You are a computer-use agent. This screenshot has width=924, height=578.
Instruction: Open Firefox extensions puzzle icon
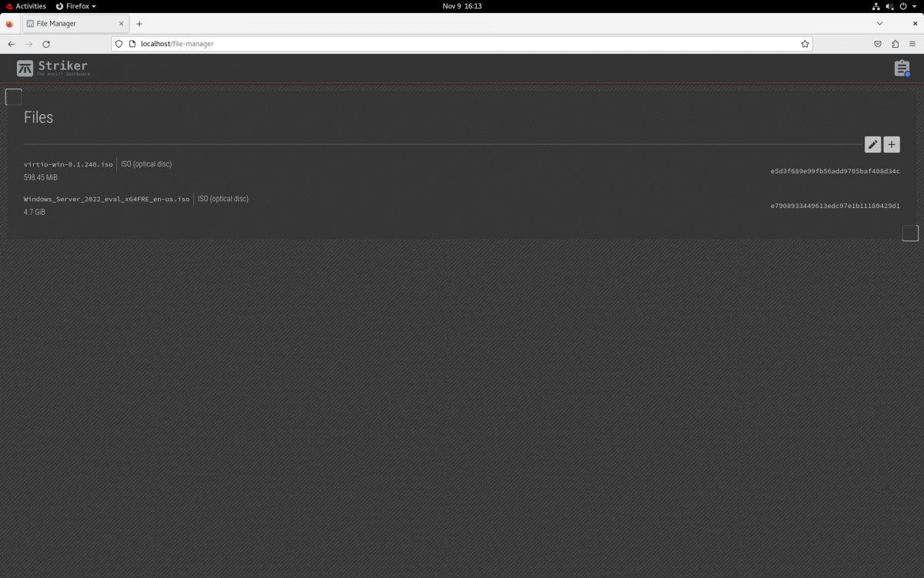coord(895,44)
